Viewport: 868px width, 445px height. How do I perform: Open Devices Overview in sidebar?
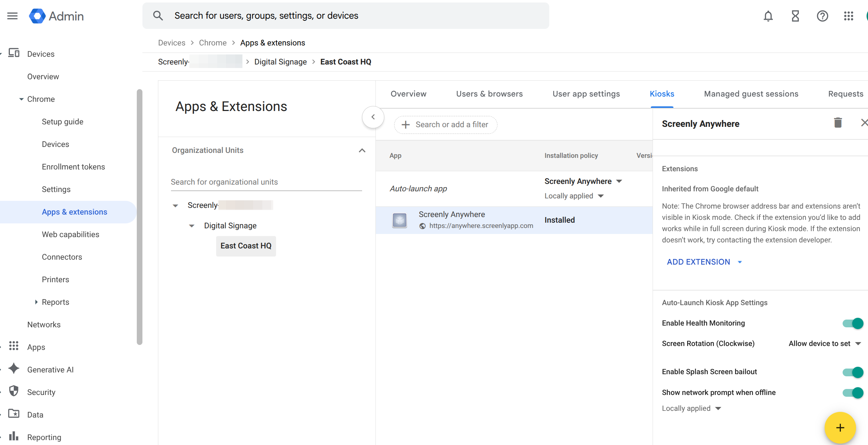43,76
